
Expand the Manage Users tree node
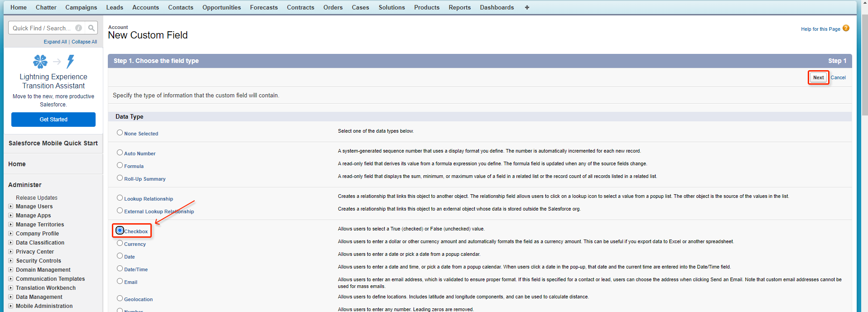pyautogui.click(x=10, y=206)
